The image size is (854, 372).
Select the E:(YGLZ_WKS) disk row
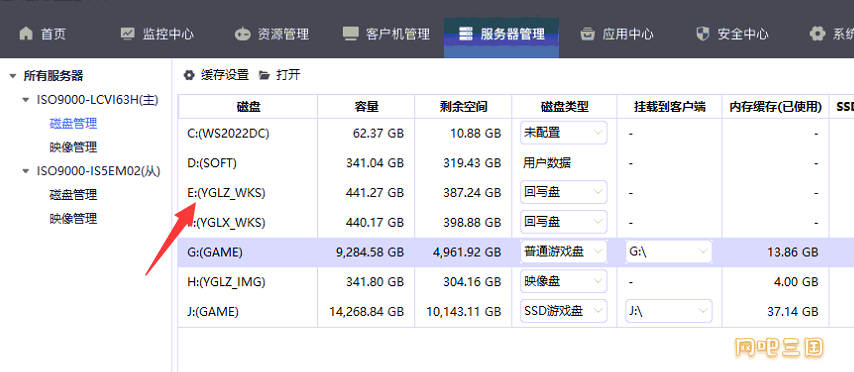pos(516,192)
